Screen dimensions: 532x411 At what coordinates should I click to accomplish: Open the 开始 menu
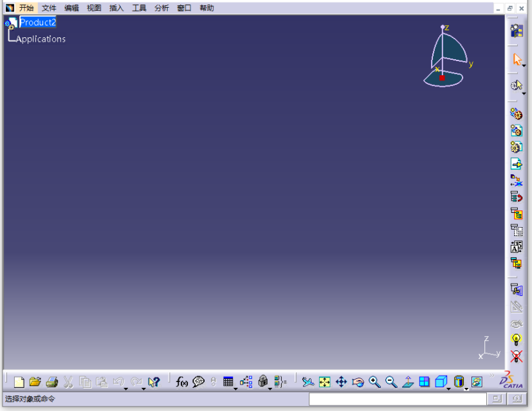tap(26, 8)
